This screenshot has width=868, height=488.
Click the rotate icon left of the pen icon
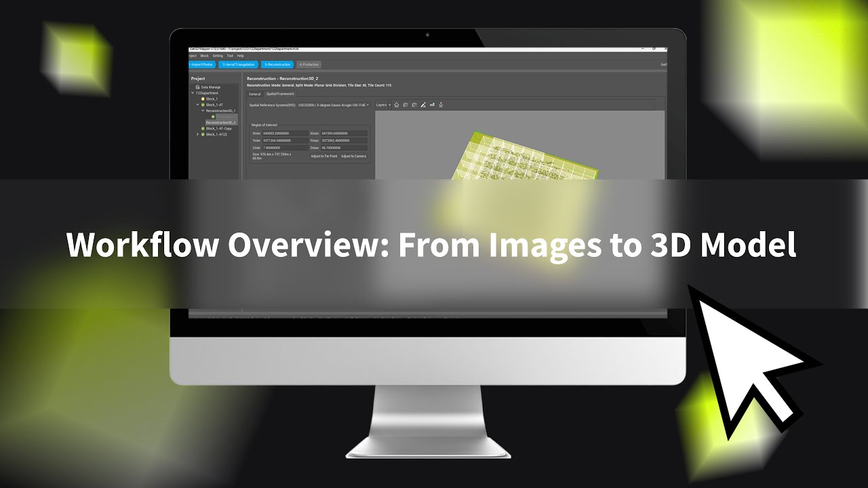(414, 105)
